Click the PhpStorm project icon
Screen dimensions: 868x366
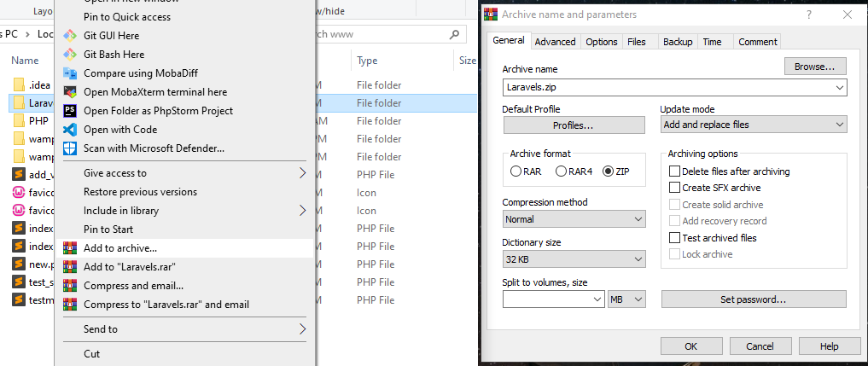point(70,111)
